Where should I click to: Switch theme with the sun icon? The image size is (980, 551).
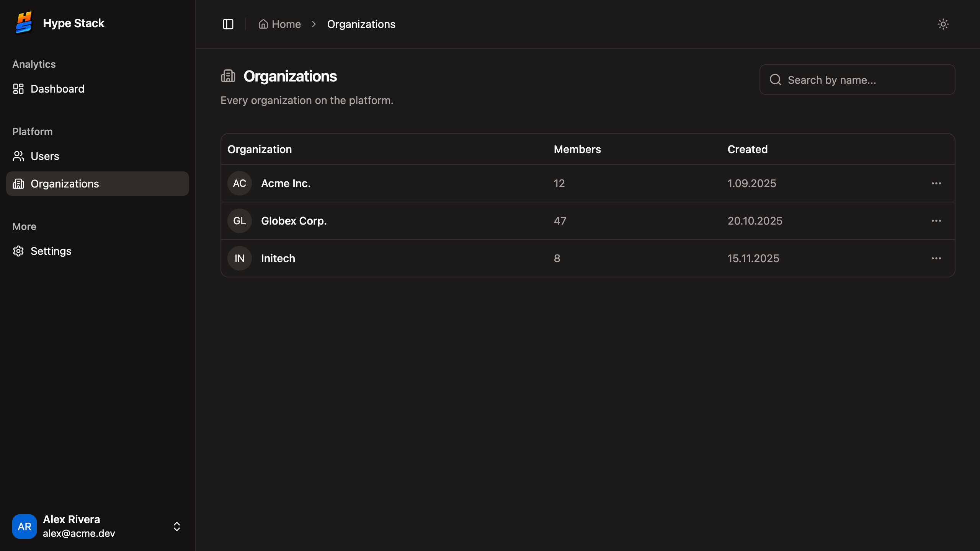[943, 24]
